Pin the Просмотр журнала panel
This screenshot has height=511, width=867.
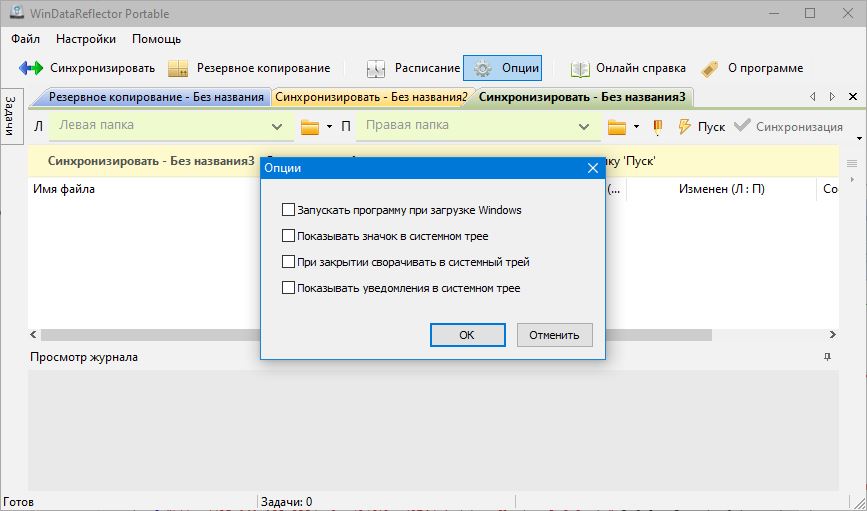coord(827,357)
